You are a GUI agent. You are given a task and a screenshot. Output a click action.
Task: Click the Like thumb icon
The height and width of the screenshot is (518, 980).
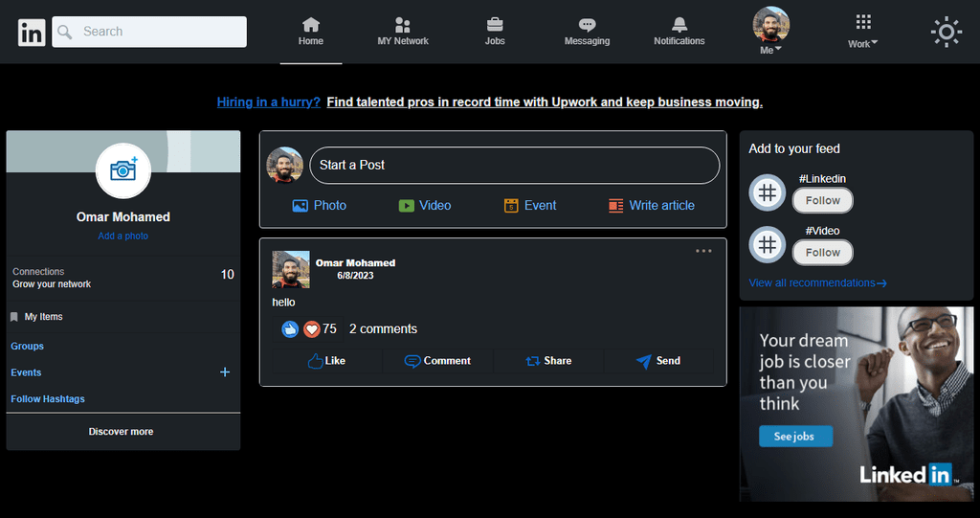[316, 361]
